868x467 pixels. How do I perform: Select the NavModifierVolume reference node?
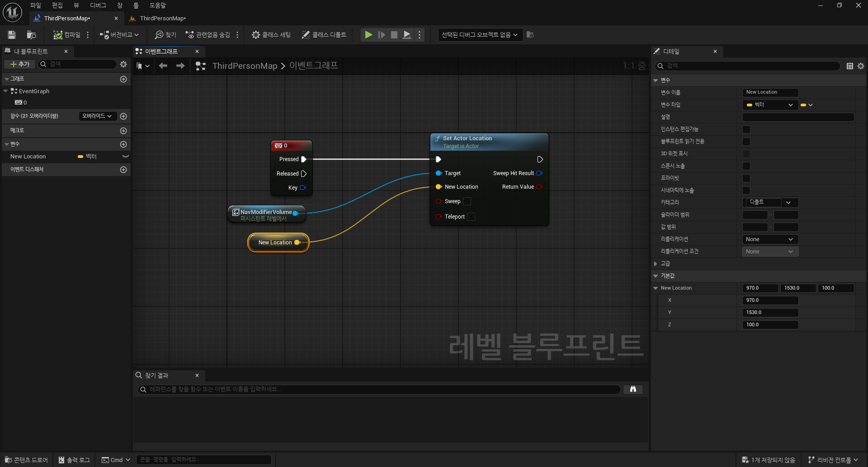[267, 214]
